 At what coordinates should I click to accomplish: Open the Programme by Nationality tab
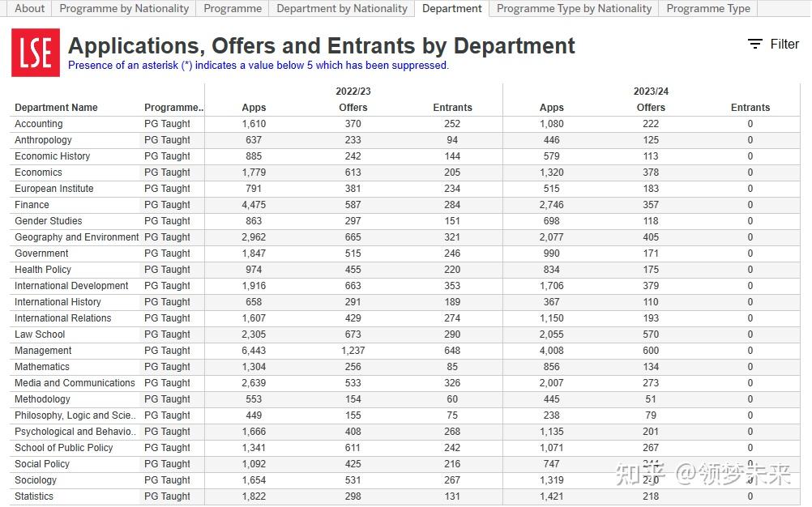[124, 8]
